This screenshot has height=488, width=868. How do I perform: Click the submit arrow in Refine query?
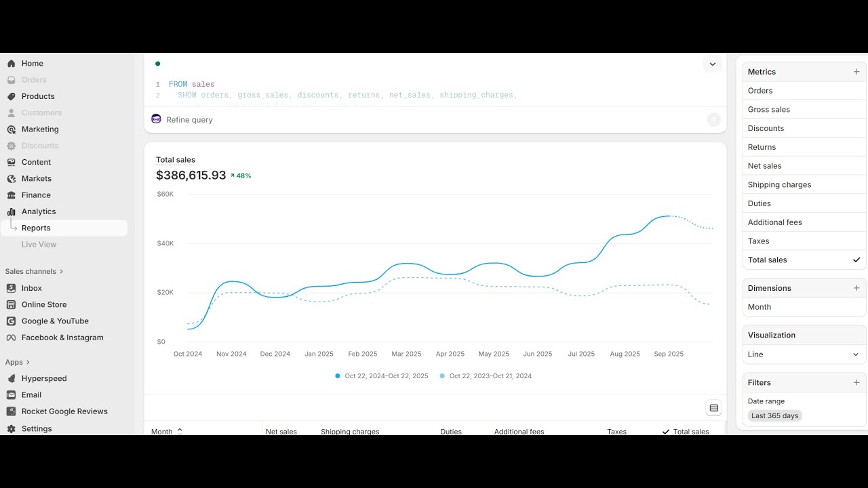tap(713, 120)
